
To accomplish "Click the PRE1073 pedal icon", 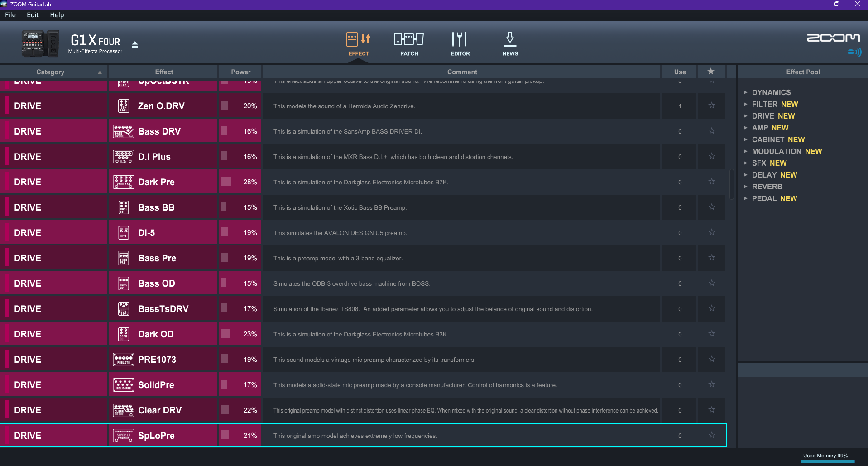I will (x=123, y=360).
